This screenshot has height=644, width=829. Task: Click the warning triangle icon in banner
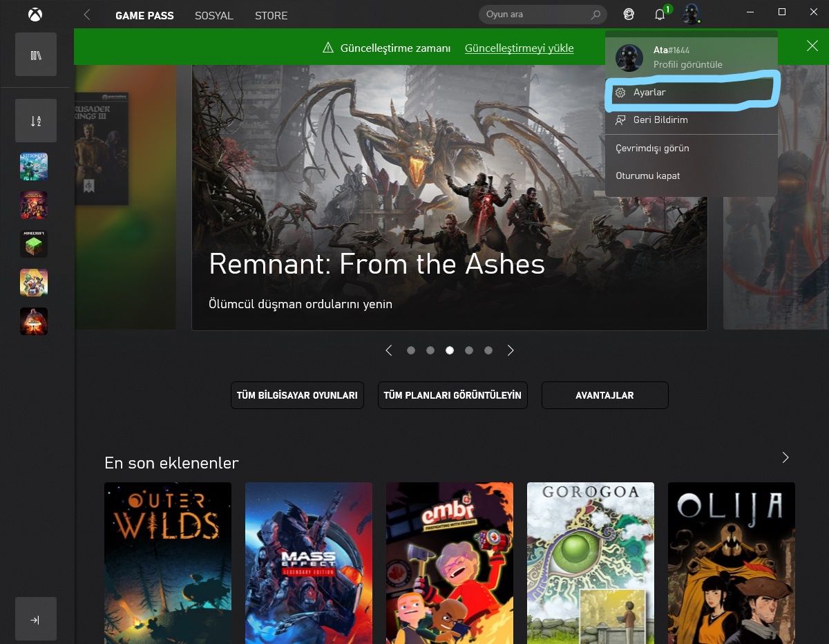(328, 48)
